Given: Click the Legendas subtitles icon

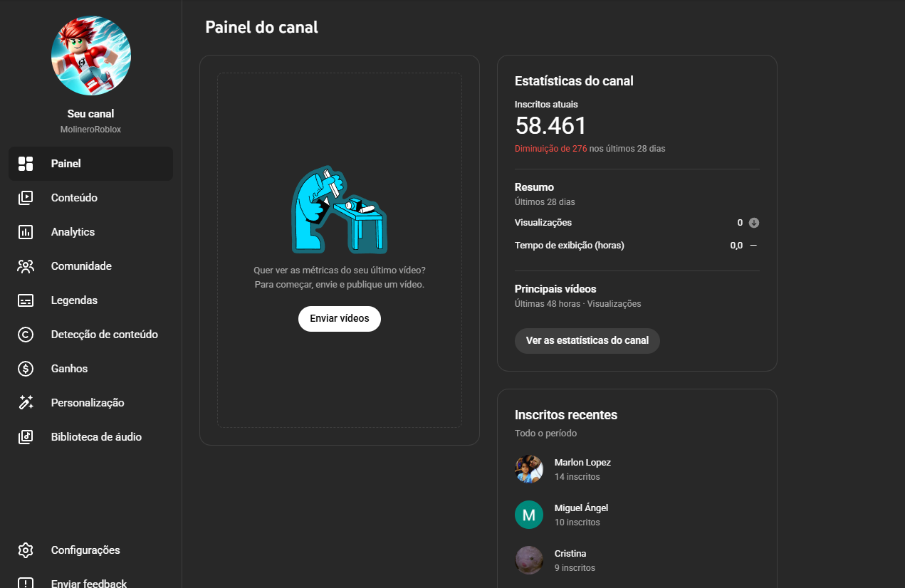Looking at the screenshot, I should [x=26, y=300].
